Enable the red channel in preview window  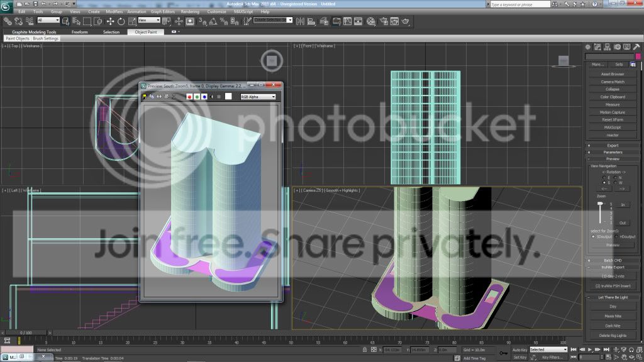(189, 96)
